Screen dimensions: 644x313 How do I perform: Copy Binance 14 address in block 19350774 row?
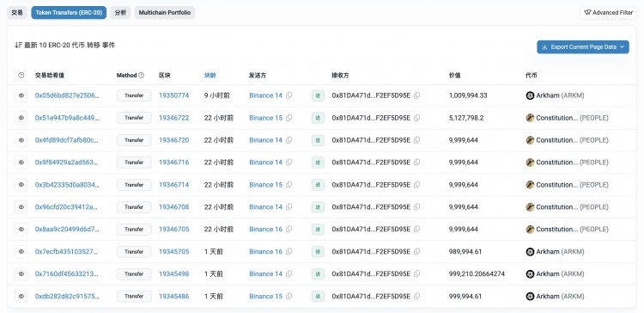289,95
